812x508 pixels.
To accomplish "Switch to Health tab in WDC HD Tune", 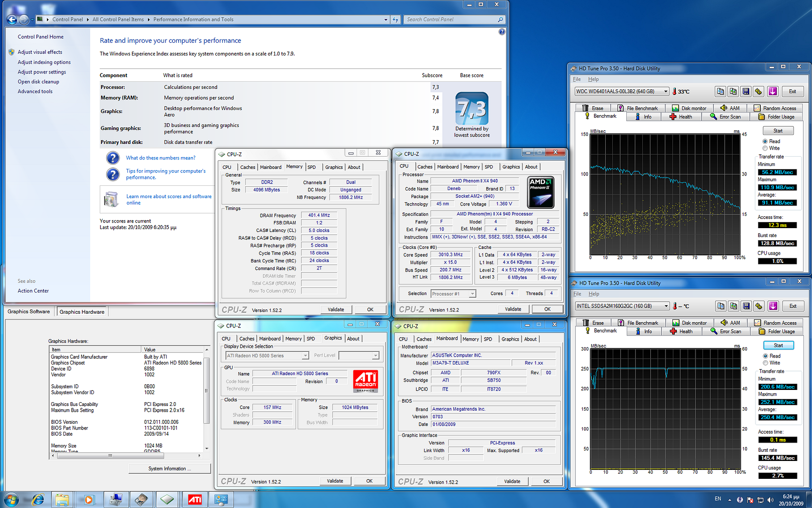I will (x=681, y=117).
